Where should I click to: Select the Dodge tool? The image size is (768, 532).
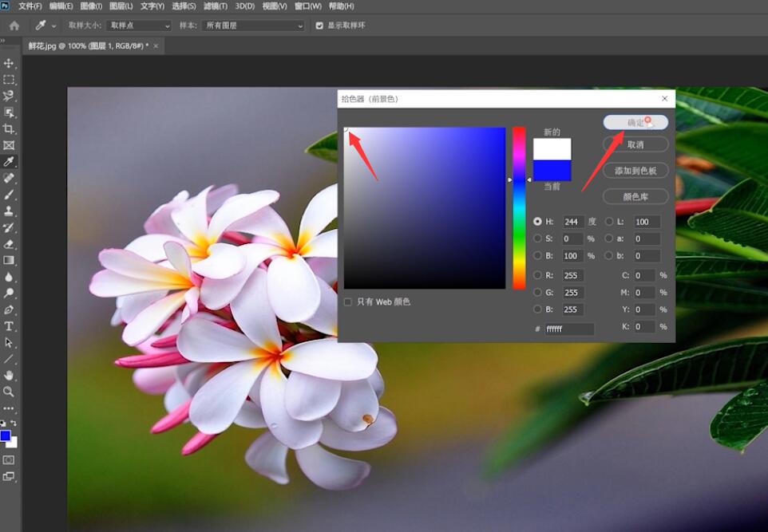[x=8, y=294]
